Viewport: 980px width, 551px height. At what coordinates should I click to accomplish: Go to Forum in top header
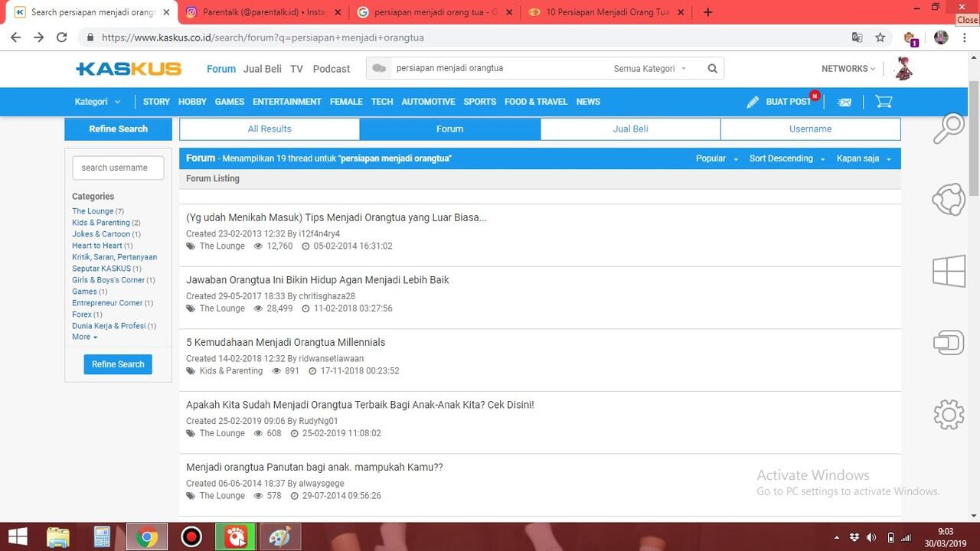(x=221, y=69)
